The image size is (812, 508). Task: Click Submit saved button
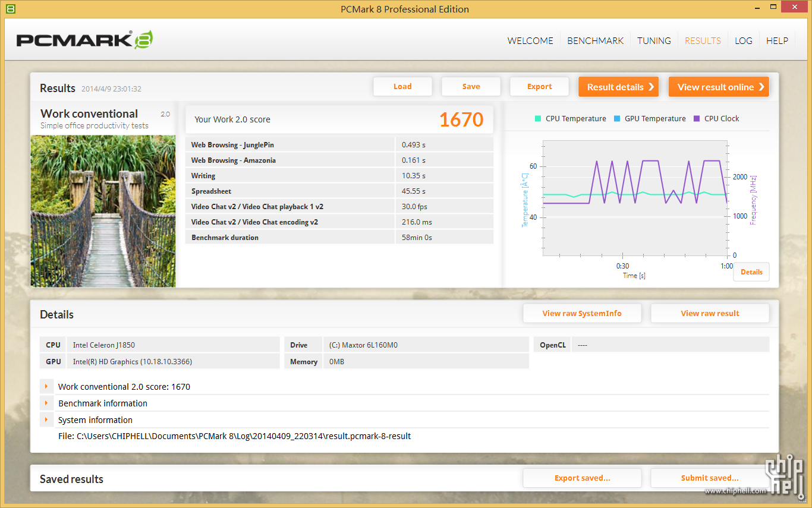click(x=710, y=478)
